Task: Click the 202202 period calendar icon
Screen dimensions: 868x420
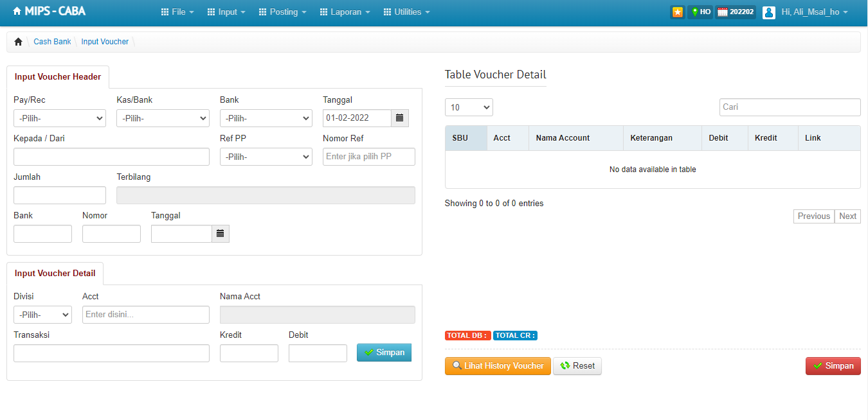Action: coord(723,12)
